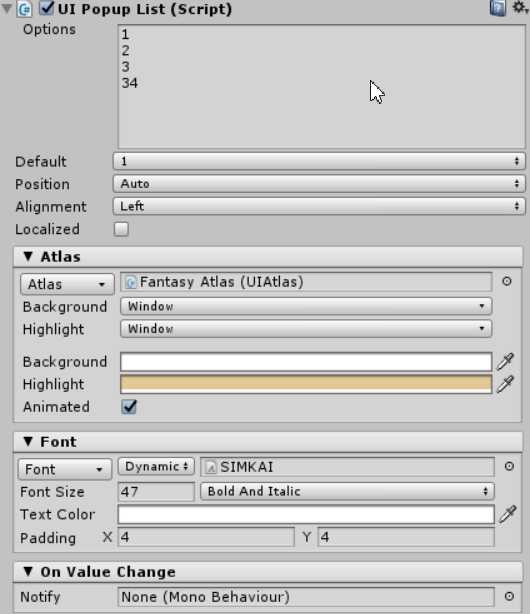
Task: Click the tan Highlight color swatch
Action: coord(306,384)
